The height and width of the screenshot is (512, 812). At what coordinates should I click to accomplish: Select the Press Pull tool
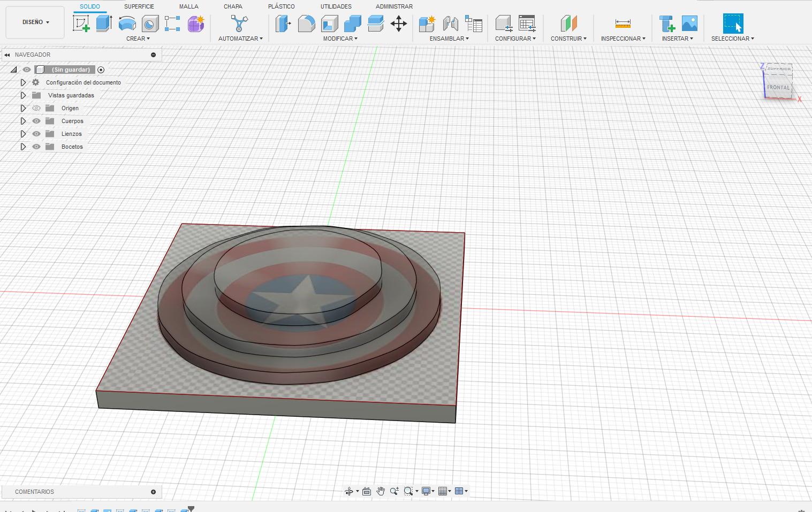(283, 24)
